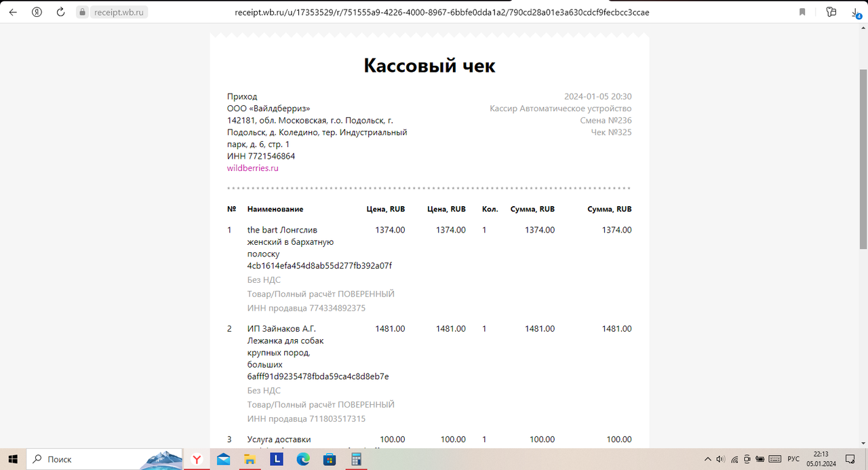The image size is (868, 470).
Task: Launch Yandex Browser from the taskbar
Action: pyautogui.click(x=197, y=459)
